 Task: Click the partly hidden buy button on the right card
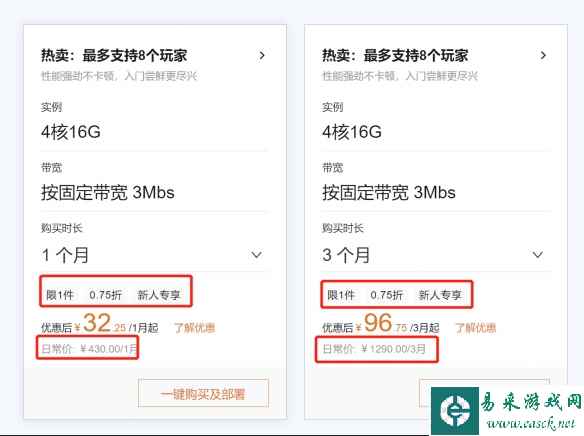425,393
